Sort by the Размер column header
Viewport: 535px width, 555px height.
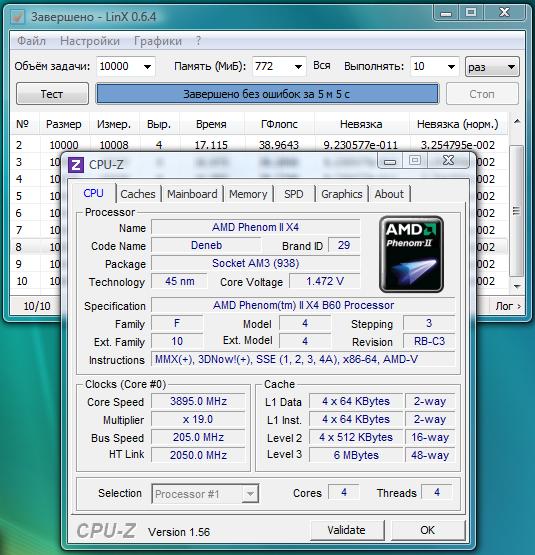pos(64,124)
